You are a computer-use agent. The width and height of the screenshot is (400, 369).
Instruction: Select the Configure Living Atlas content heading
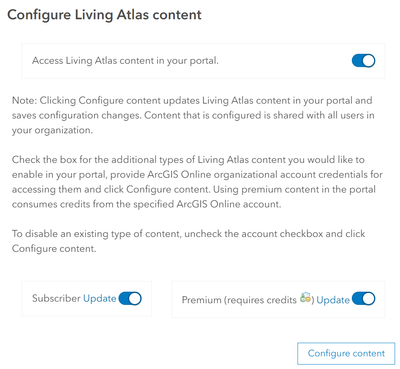coord(104,15)
